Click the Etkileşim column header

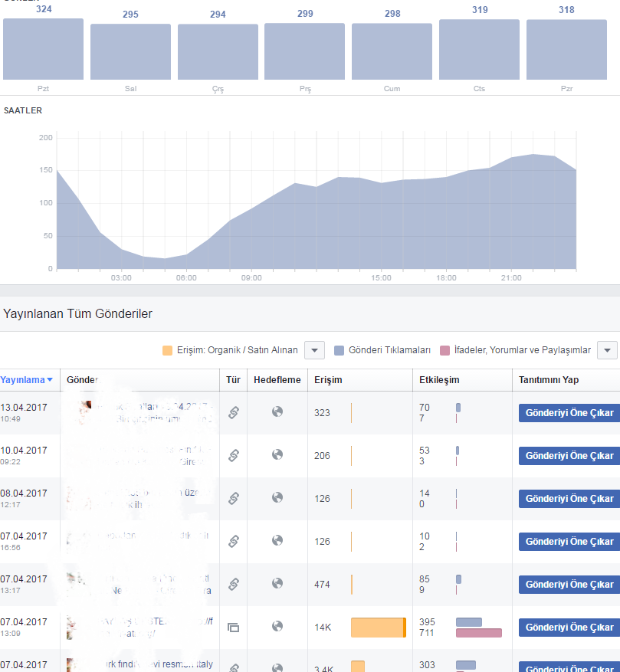pos(439,380)
